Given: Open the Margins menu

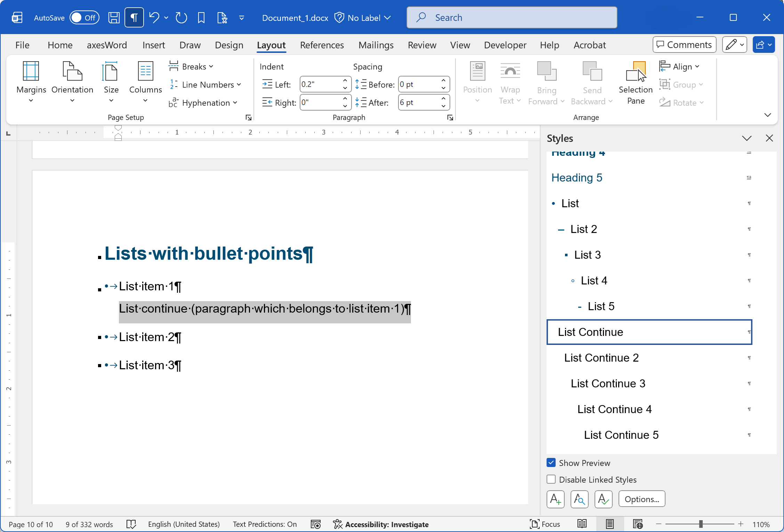Looking at the screenshot, I should (31, 83).
